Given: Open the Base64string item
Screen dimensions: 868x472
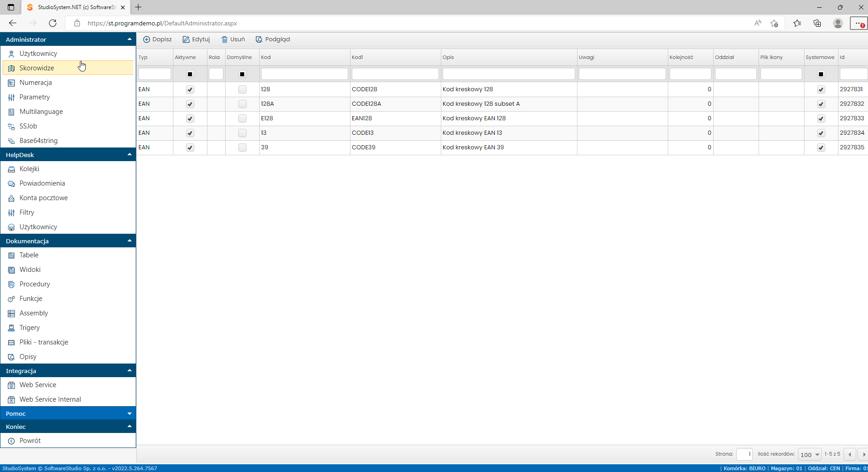Looking at the screenshot, I should pyautogui.click(x=38, y=141).
